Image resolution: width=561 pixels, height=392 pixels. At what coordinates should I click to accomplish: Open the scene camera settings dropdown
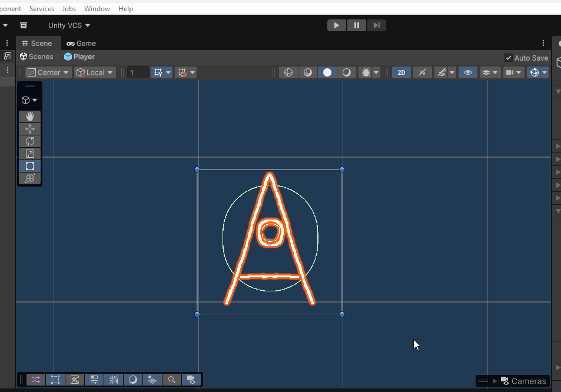(x=513, y=72)
